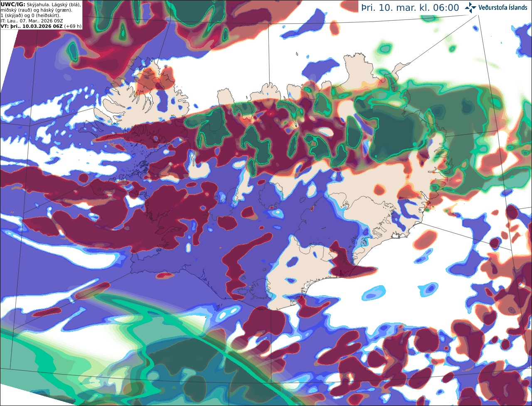This screenshot has width=532, height=406.
Task: Select the 'Þri. 10. mar. kl. 06:00' timestamp
Action: (x=410, y=8)
